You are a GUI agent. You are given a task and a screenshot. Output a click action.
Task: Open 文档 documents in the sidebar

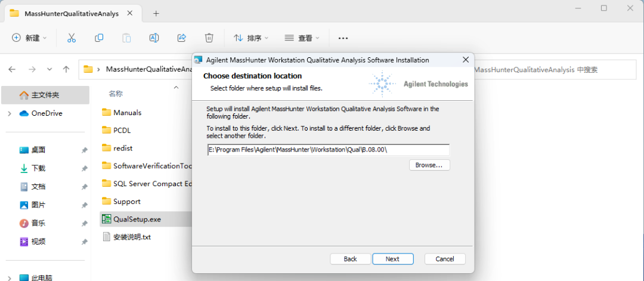(x=38, y=187)
